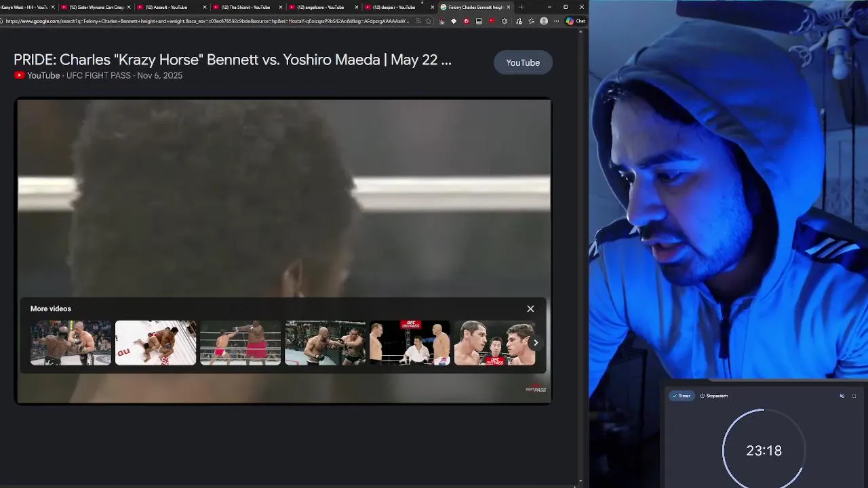Close the More videos overlay
Viewport: 868px width, 488px height.
pyautogui.click(x=530, y=309)
